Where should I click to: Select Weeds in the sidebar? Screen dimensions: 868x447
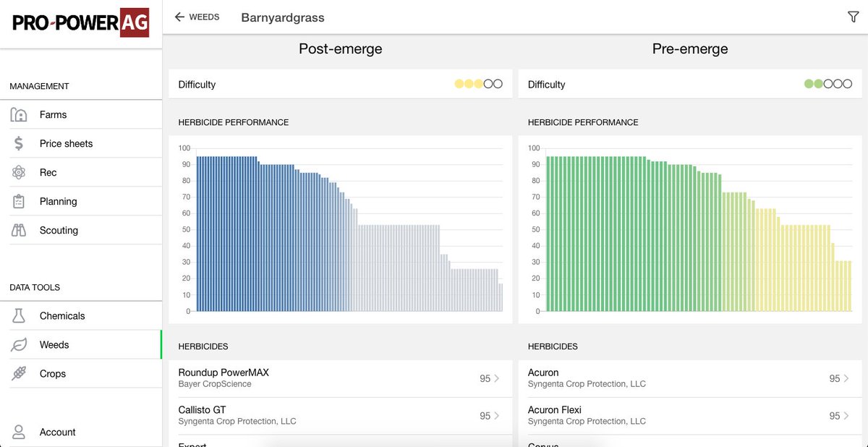point(81,345)
